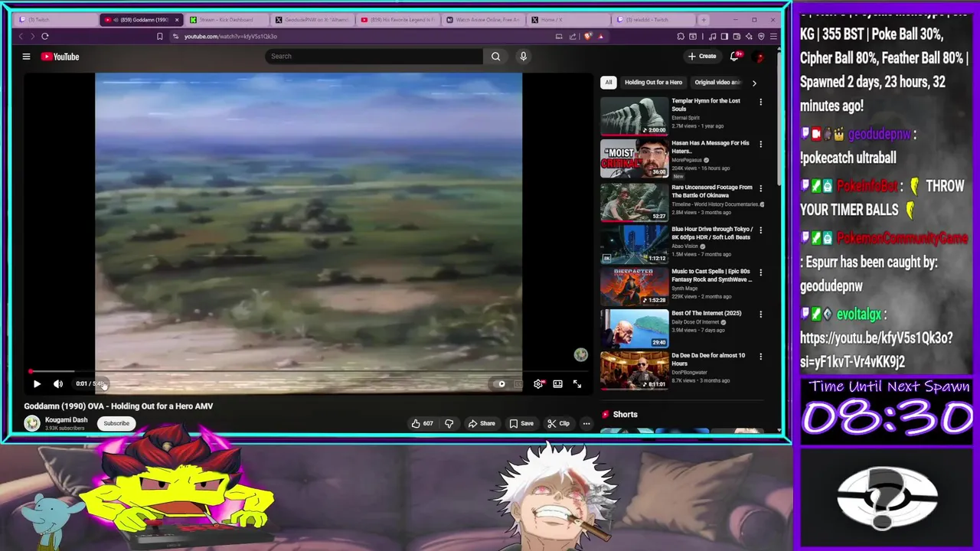980x551 pixels.
Task: Open options for Music to Cast Spells video
Action: coord(760,272)
